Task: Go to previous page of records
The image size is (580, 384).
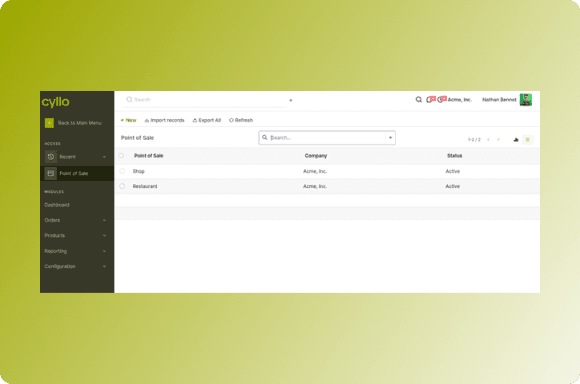Action: click(x=489, y=139)
